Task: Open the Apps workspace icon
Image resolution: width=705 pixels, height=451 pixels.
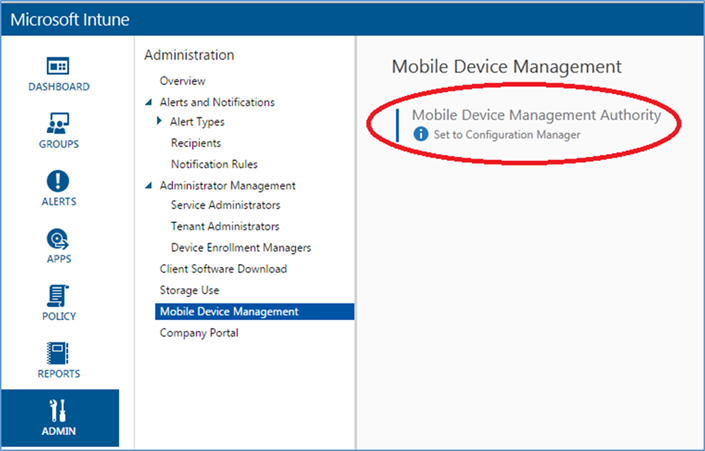Action: pos(58,239)
